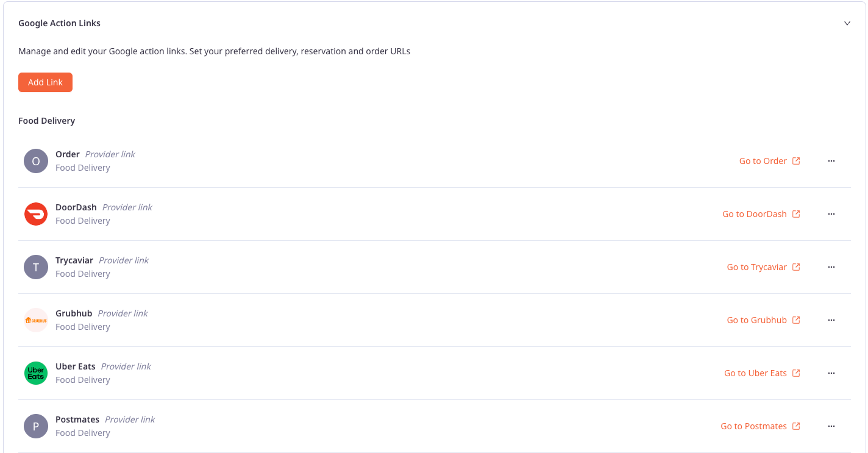Click the DoorDash logo icon
This screenshot has height=453, width=868.
(x=36, y=214)
